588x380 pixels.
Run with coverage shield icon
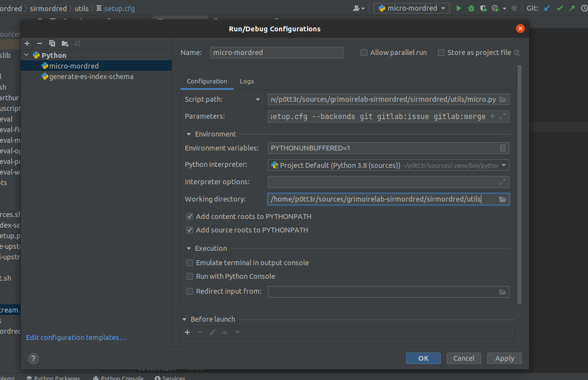(x=483, y=8)
